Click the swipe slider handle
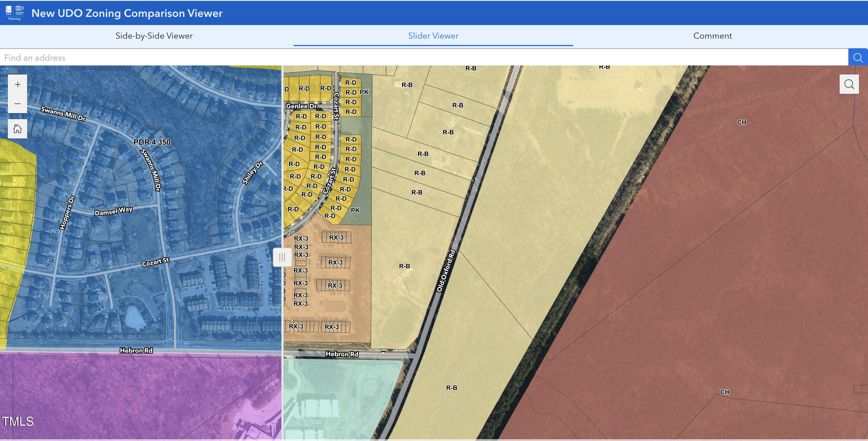The image size is (868, 441). [282, 257]
